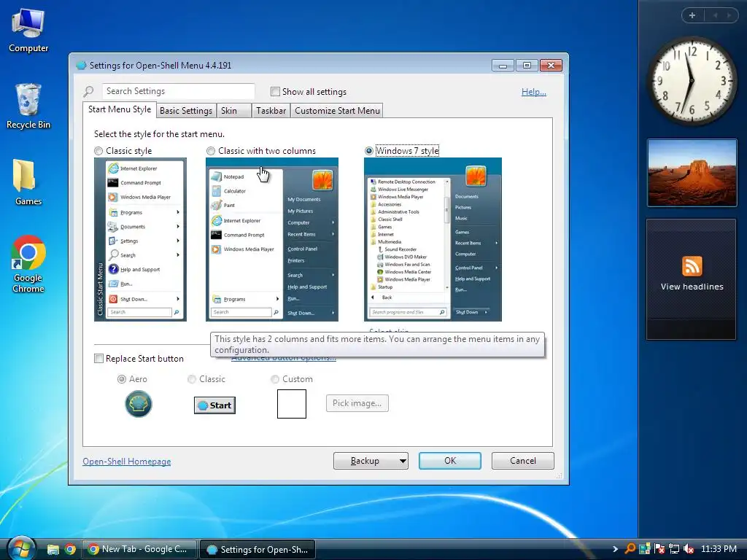Click the plus button to add gadgets
This screenshot has width=747, height=560.
[x=692, y=15]
